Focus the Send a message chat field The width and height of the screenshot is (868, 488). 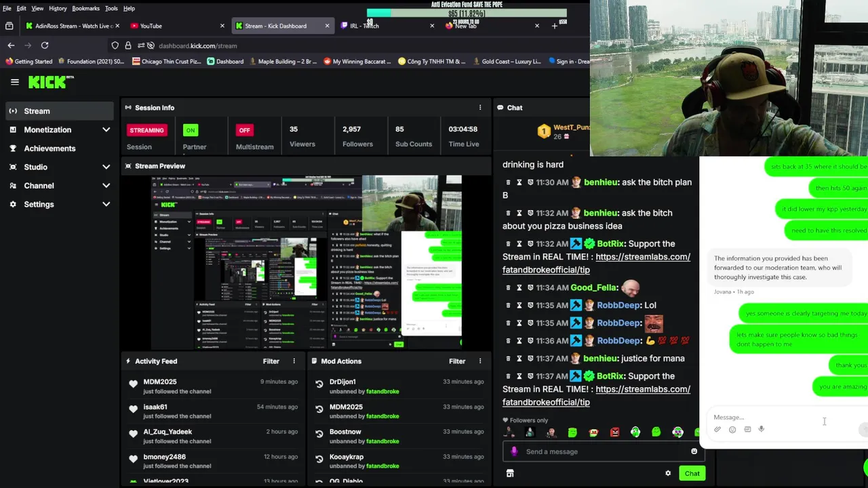[604, 451]
